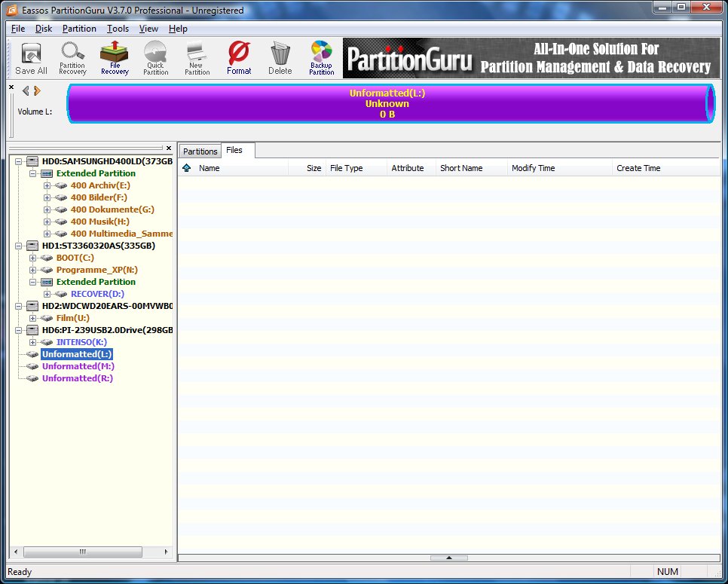Expand the BOOT(C:) partition

click(32, 258)
